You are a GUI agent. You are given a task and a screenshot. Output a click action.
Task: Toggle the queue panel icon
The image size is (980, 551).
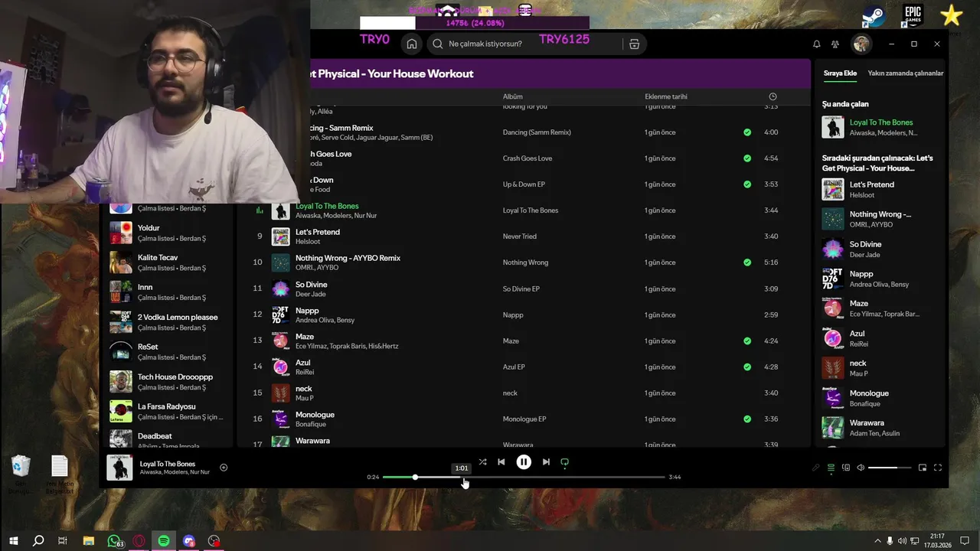click(831, 468)
